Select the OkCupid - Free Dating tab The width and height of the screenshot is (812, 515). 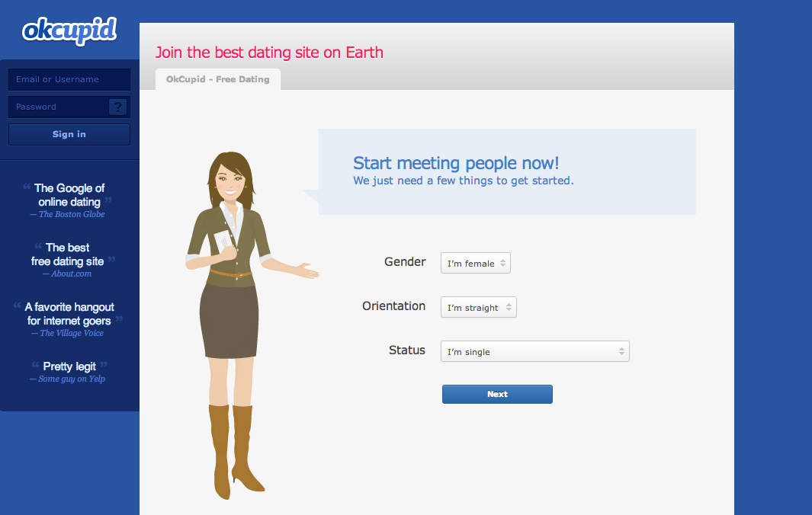218,79
